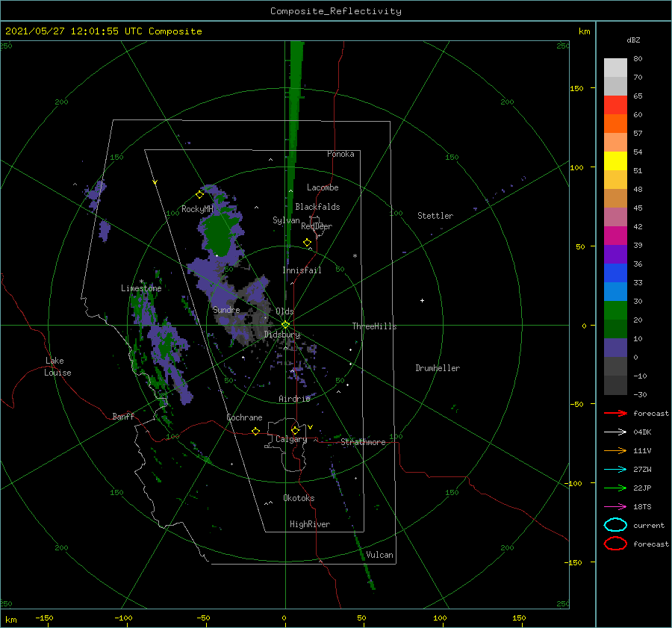Click the Sundre town label
Image resolution: width=672 pixels, height=628 pixels.
226,309
